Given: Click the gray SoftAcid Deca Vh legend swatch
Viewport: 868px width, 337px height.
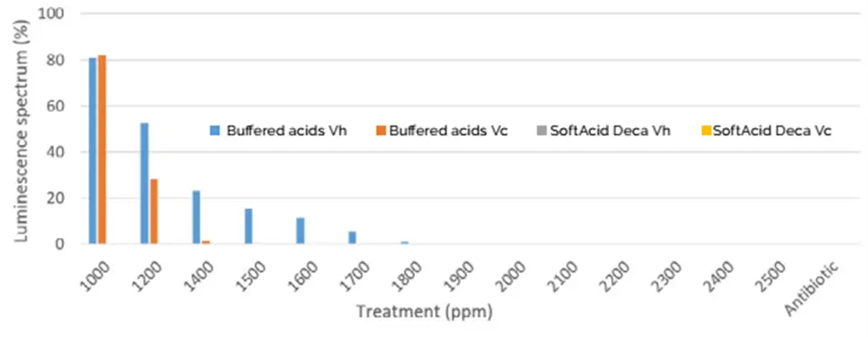Looking at the screenshot, I should click(540, 131).
